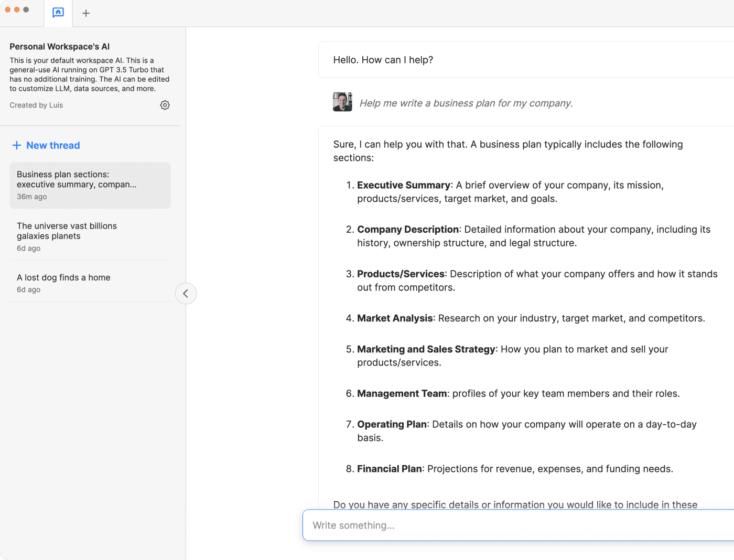Click the window maximize button
The width and height of the screenshot is (734, 560).
point(26,9)
